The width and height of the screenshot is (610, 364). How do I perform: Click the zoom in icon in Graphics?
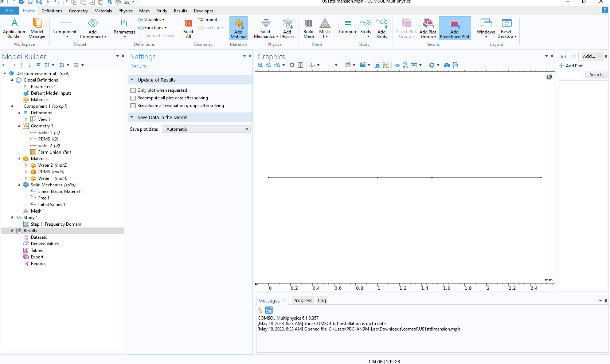click(261, 65)
